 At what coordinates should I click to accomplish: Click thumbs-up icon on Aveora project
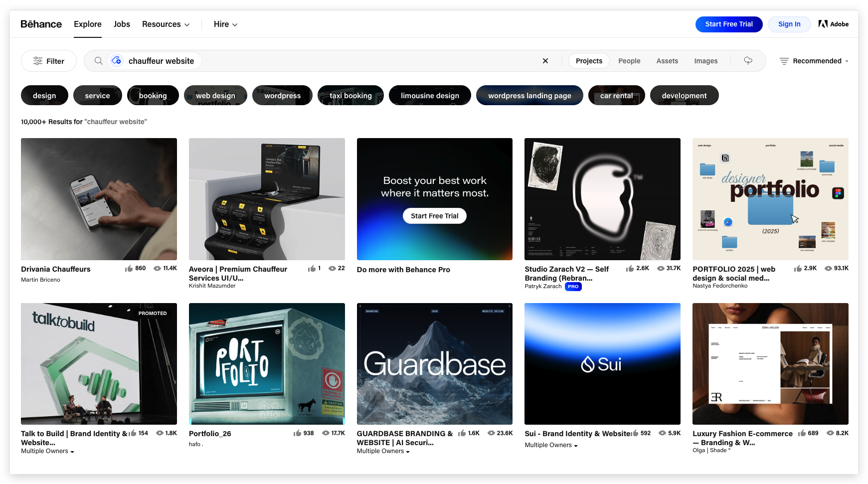(x=312, y=268)
